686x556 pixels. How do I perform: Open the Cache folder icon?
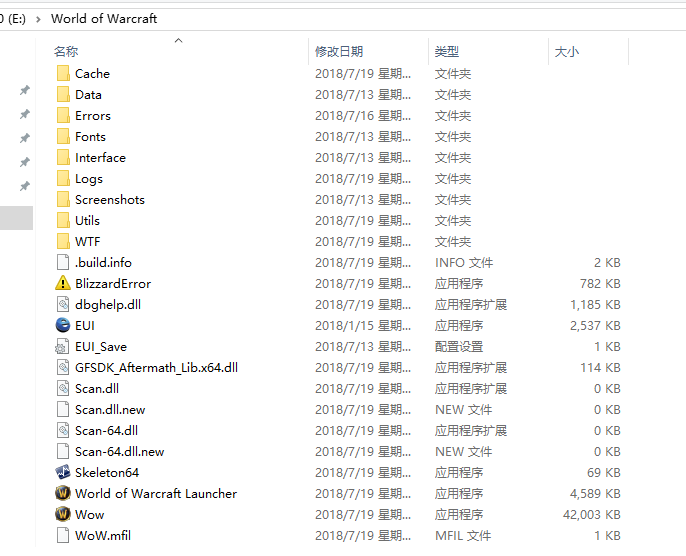63,73
